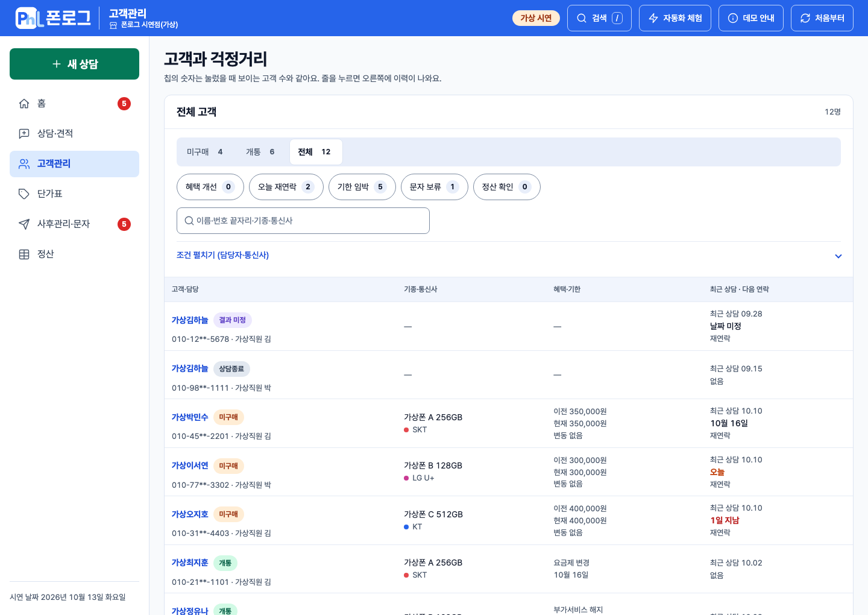Toggle the 문자 보류 filter chip
The height and width of the screenshot is (615, 868).
tap(435, 187)
